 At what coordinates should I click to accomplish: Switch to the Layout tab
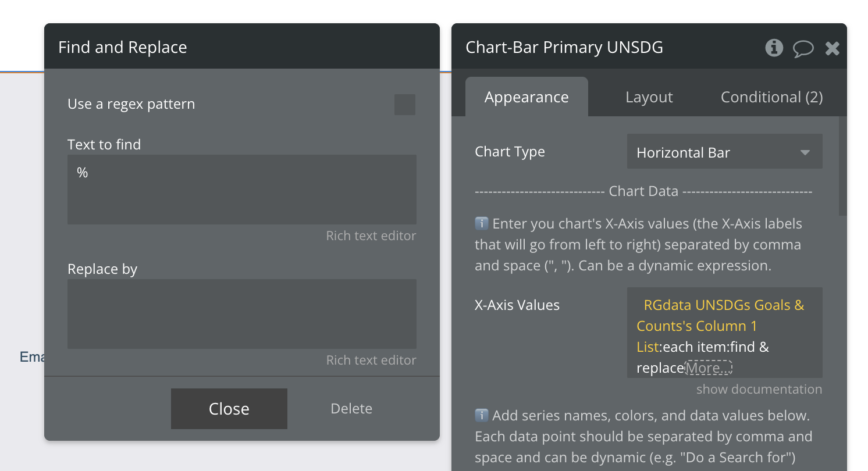coord(649,97)
